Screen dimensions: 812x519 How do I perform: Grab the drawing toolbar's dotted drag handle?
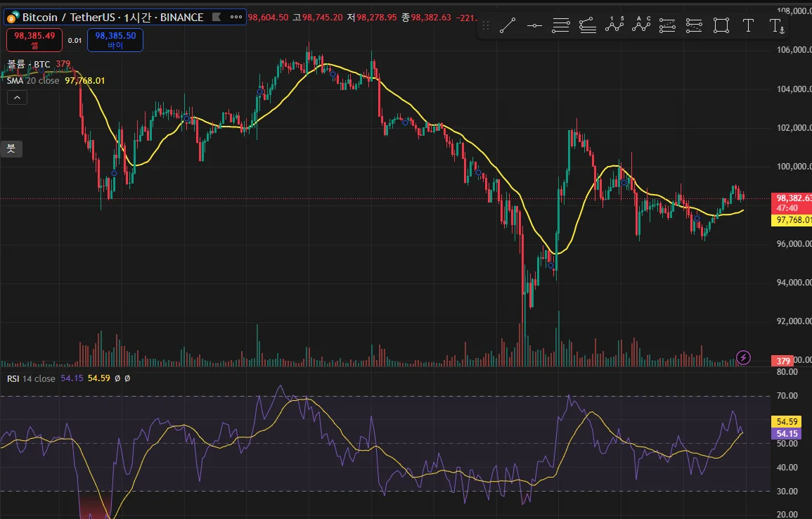point(486,25)
